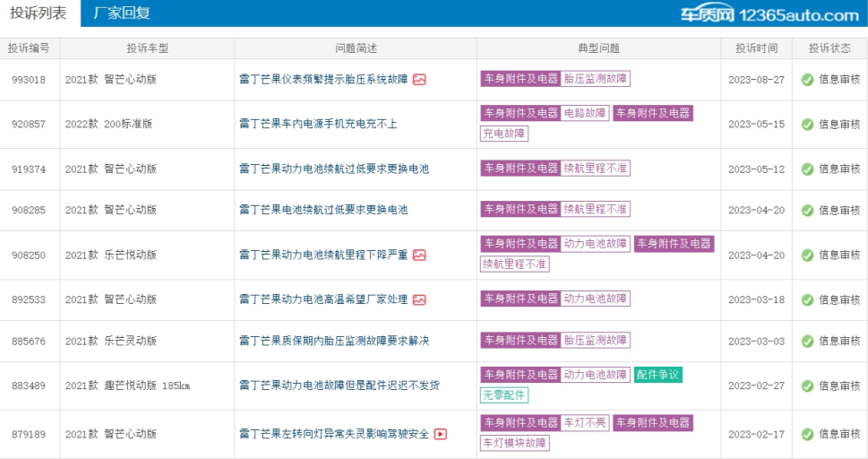Open complaint 雷丁芒果动力电池高温希望厂家处理
The image size is (868, 459).
tap(323, 299)
